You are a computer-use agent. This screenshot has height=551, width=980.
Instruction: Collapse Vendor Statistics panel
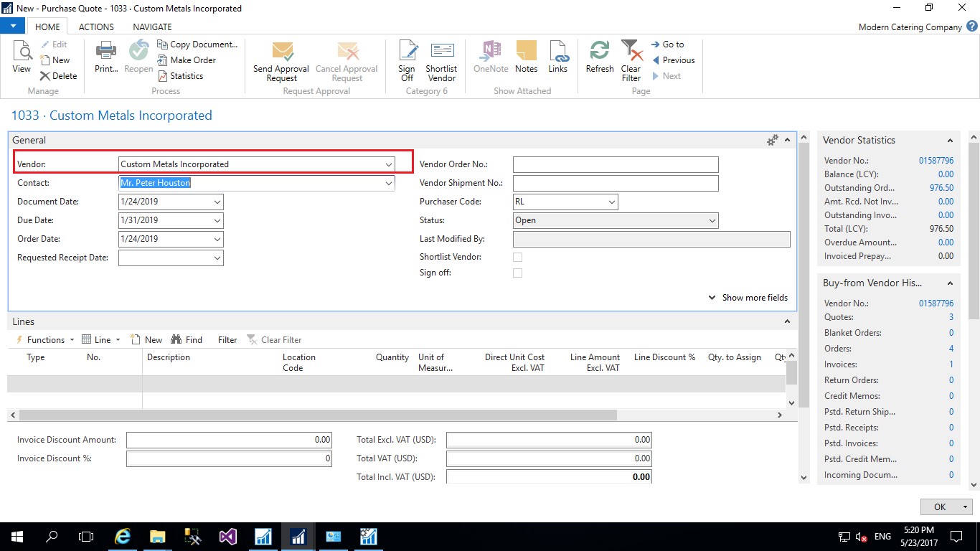point(950,141)
